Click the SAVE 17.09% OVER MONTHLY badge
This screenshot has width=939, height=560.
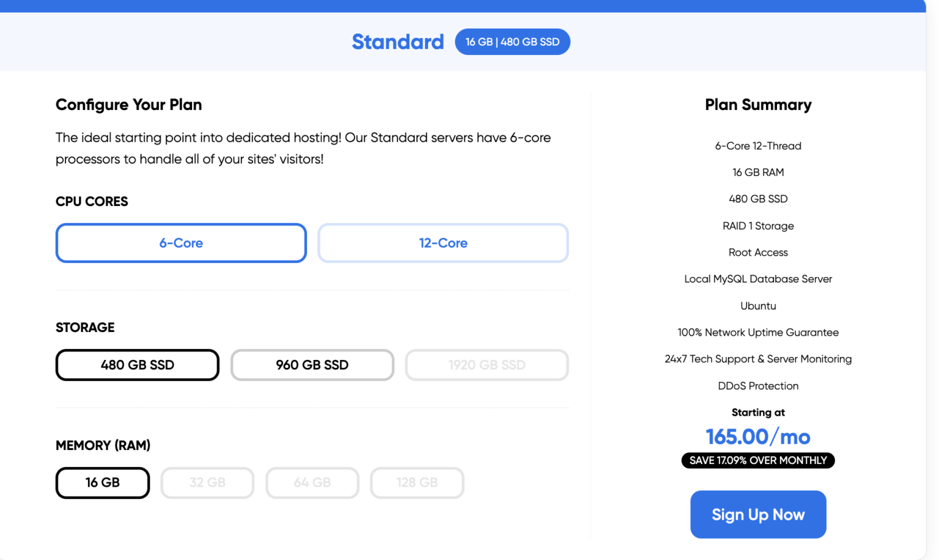(x=758, y=460)
